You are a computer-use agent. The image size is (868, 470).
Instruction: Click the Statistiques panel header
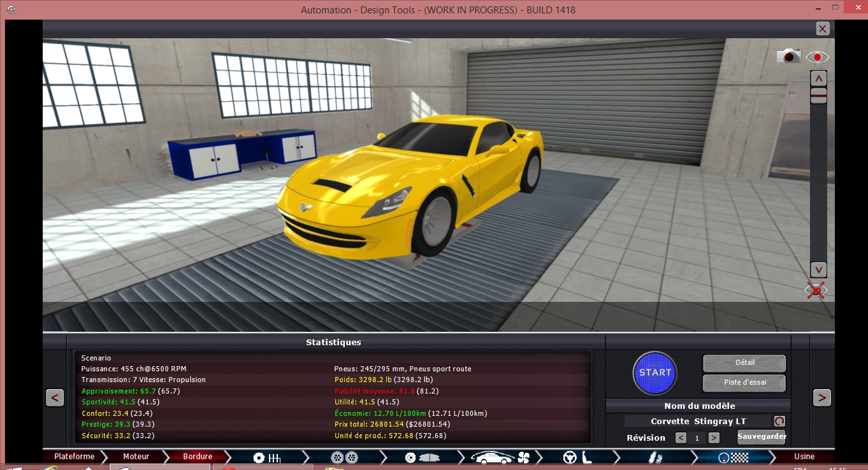333,343
